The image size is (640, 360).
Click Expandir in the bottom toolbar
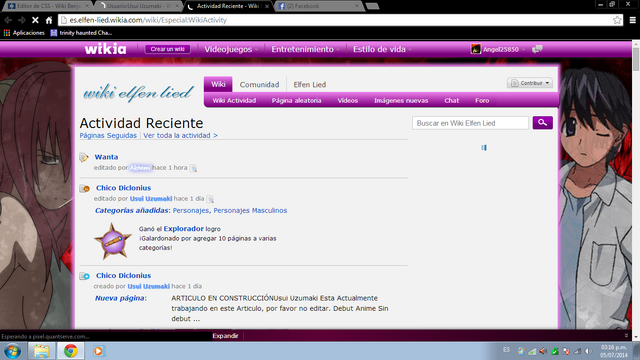pos(225,336)
